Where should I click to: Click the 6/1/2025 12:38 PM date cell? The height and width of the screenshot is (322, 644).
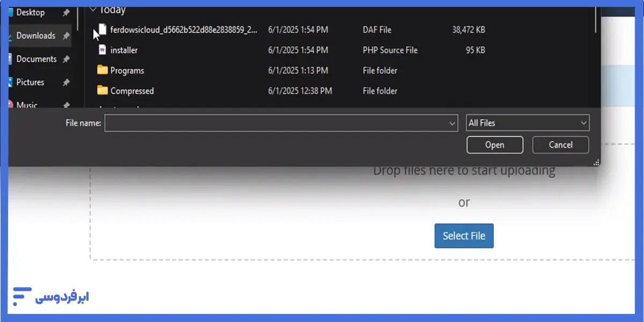(300, 91)
